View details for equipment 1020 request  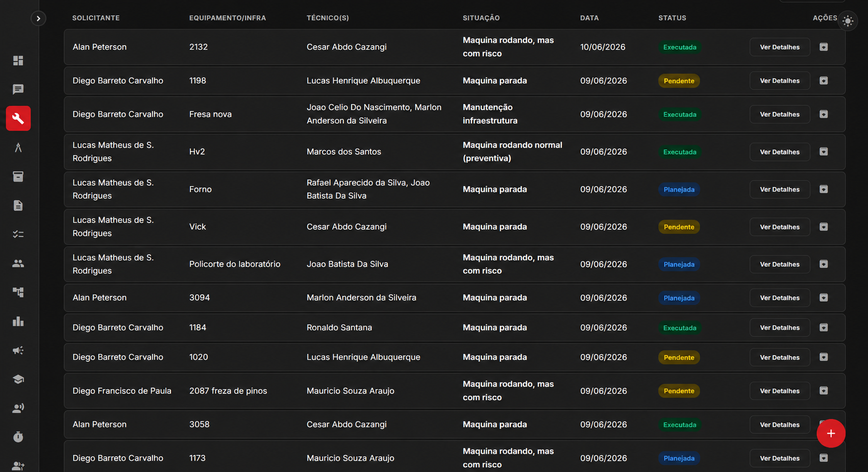(779, 357)
